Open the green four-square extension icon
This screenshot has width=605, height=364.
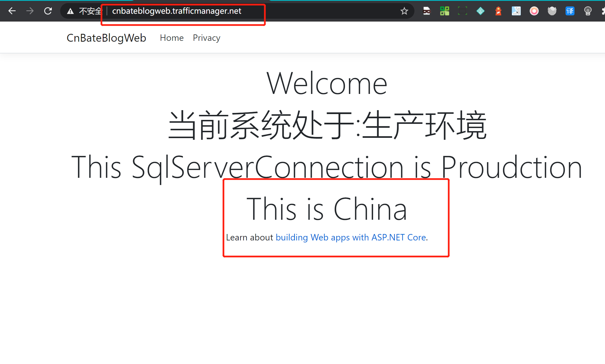tap(444, 11)
